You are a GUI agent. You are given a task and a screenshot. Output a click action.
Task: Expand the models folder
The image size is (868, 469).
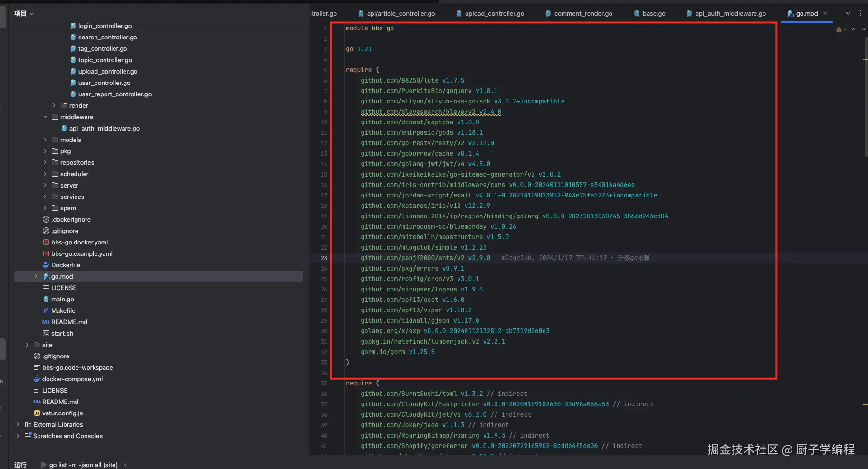pos(45,140)
